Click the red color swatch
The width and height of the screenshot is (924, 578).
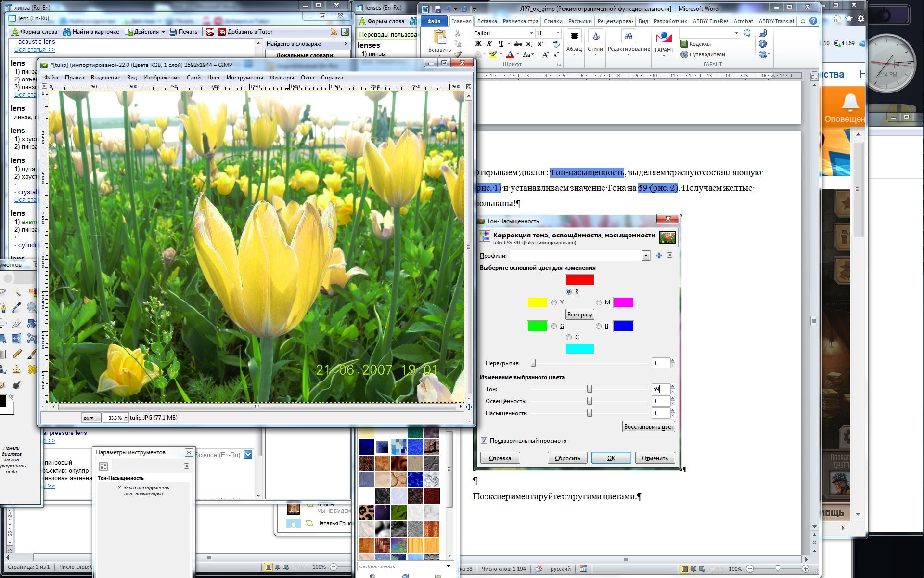[x=579, y=280]
